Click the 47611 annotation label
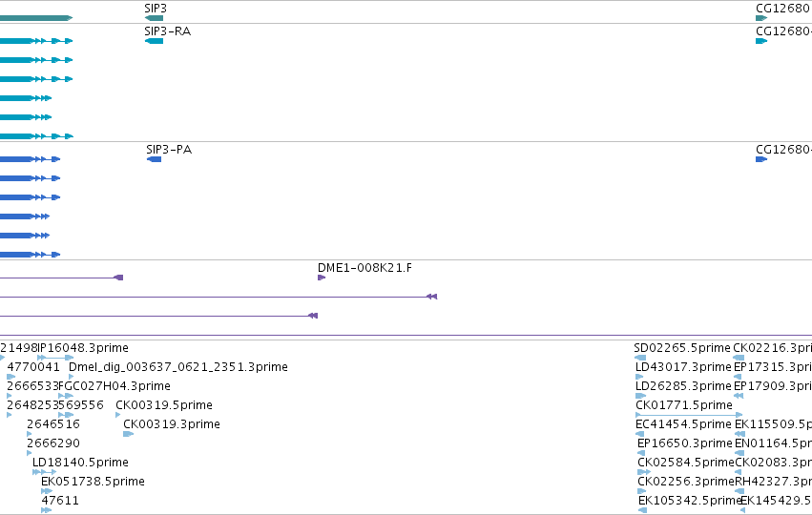This screenshot has height=515, width=812. pos(60,501)
